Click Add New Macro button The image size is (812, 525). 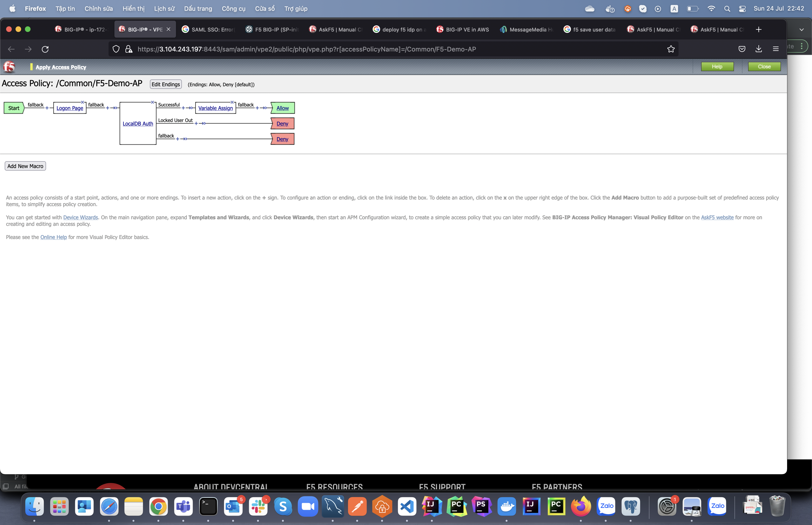tap(25, 166)
